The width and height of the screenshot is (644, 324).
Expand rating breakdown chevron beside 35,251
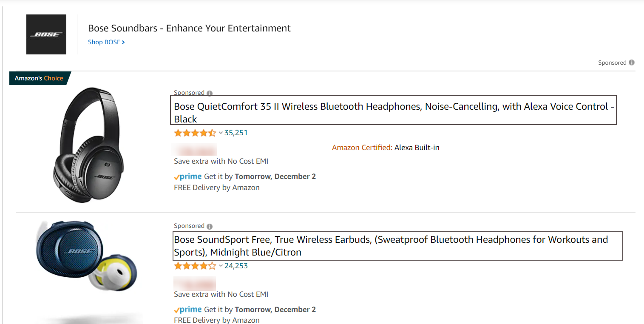pos(221,133)
